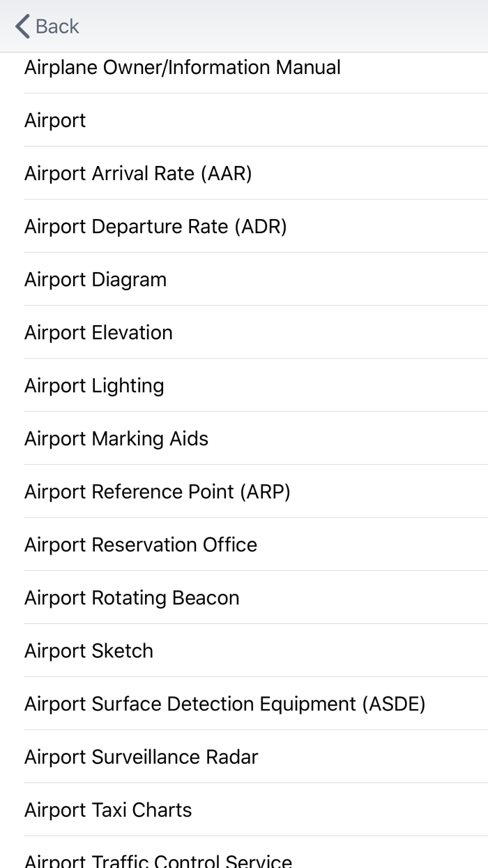This screenshot has height=868, width=488.
Task: View the Airport Sketch definition
Action: 89,650
